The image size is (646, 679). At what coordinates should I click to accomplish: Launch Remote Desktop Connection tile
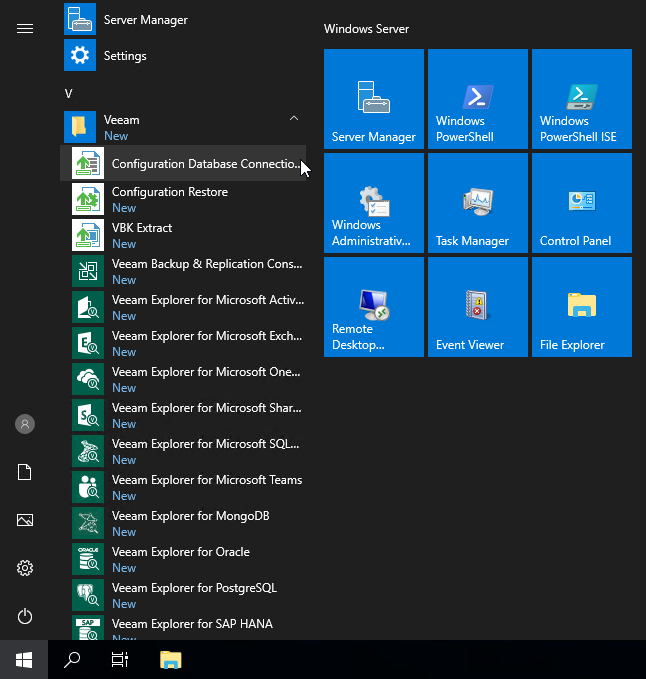[x=374, y=307]
